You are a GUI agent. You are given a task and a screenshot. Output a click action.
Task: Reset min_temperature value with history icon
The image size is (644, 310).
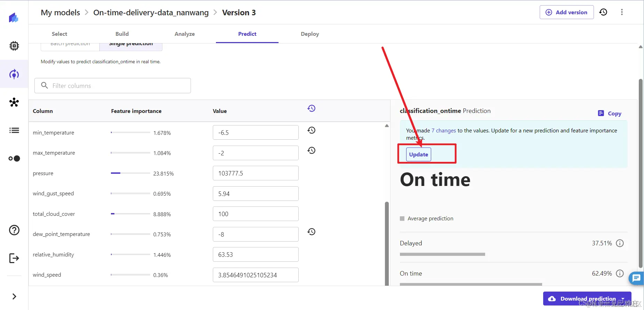311,130
